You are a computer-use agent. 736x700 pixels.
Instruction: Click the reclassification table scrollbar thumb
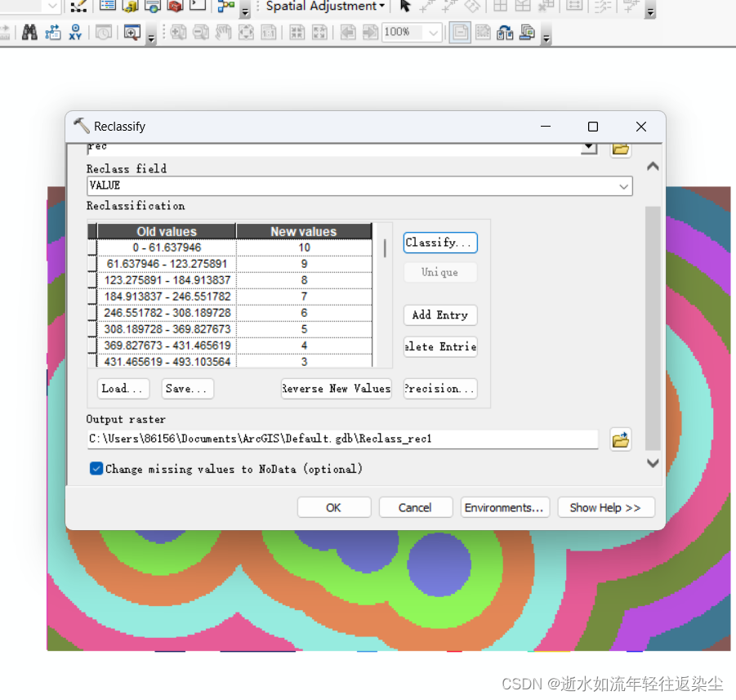coord(385,247)
